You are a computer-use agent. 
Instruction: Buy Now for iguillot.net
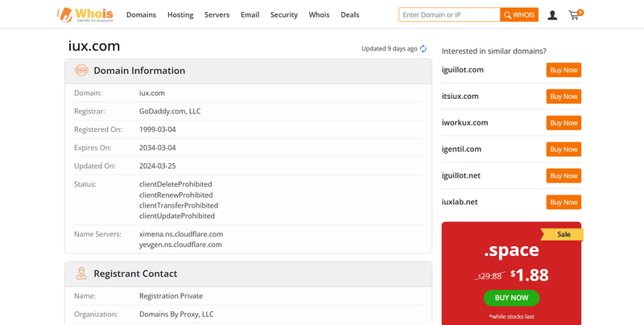pyautogui.click(x=563, y=175)
